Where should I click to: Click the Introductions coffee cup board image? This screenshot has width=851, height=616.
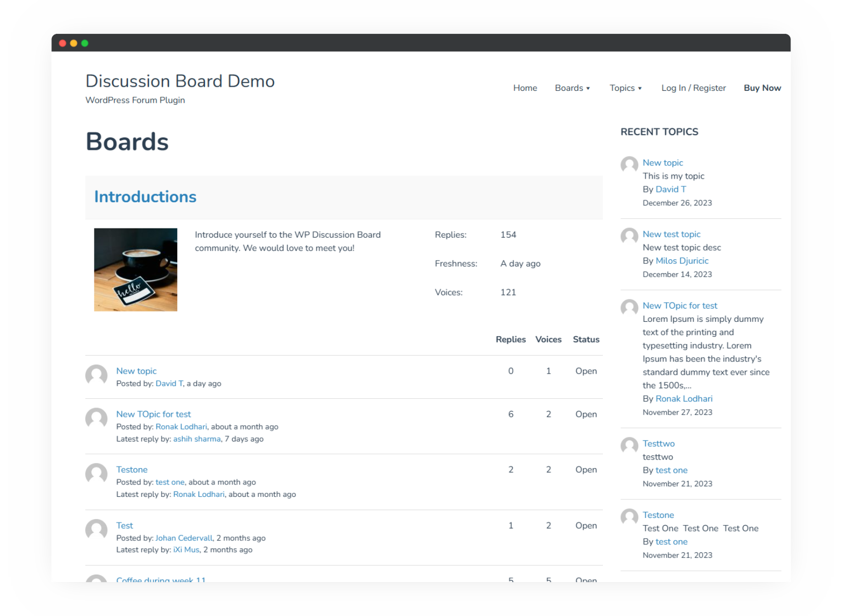coord(136,269)
